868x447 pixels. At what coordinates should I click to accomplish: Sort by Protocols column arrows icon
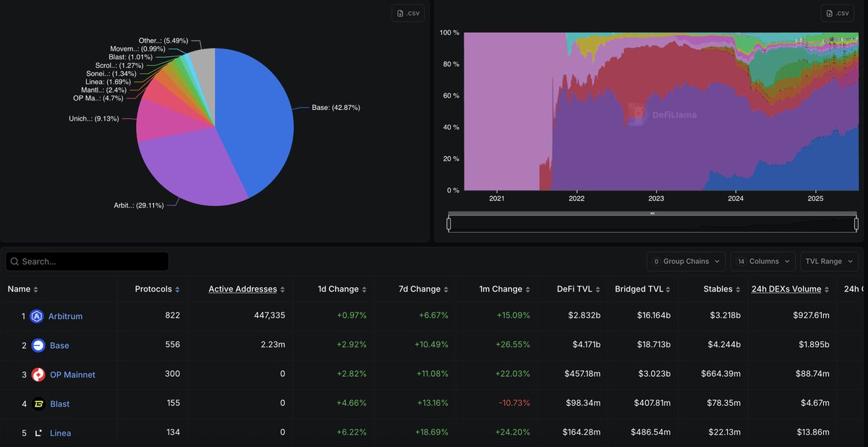177,289
